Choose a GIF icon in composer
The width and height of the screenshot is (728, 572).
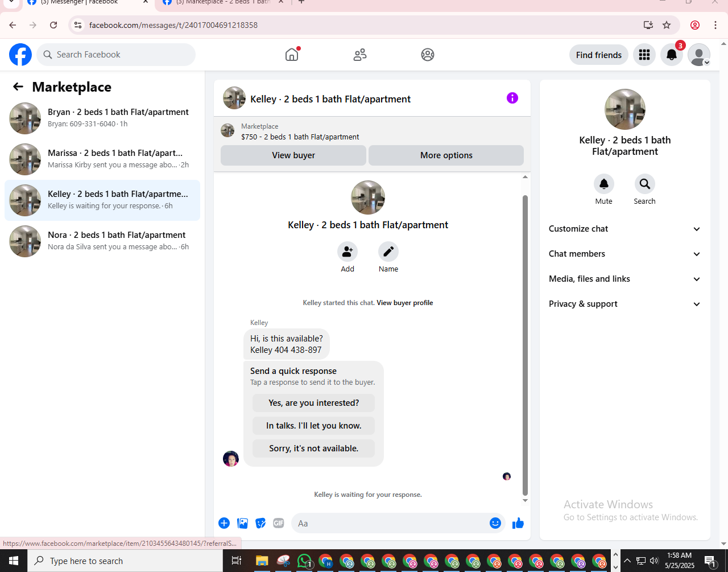coord(278,523)
